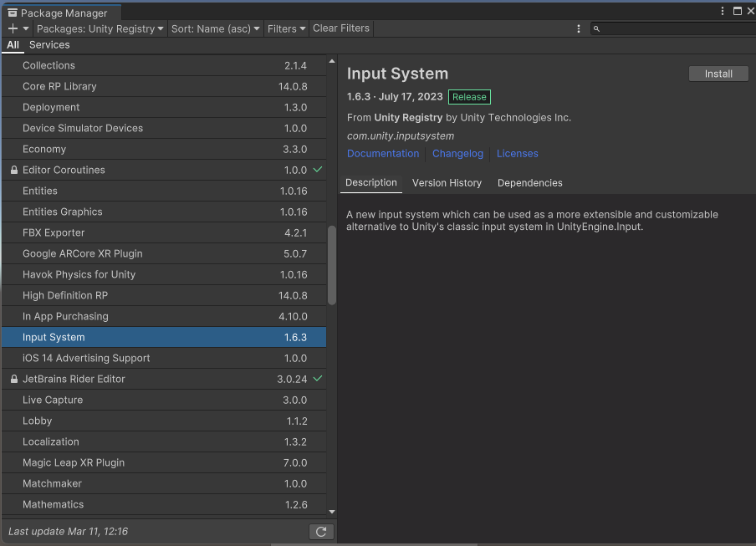Screen dimensions: 756x546
Task: Select the Mathematics package
Action: pyautogui.click(x=164, y=504)
